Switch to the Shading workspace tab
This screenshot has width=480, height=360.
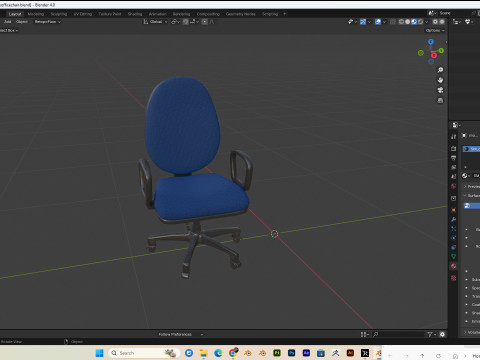coord(135,14)
